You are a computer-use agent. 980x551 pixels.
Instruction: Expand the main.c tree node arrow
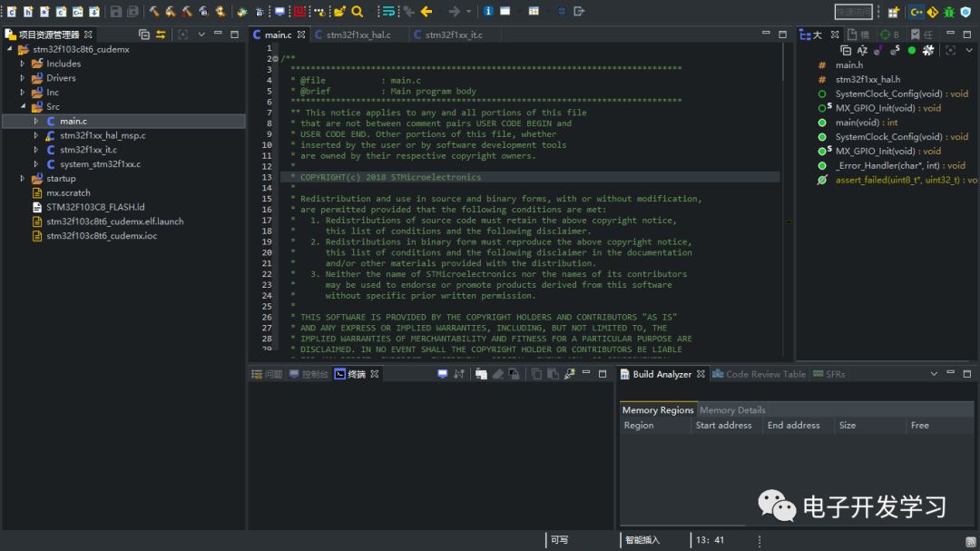(36, 121)
